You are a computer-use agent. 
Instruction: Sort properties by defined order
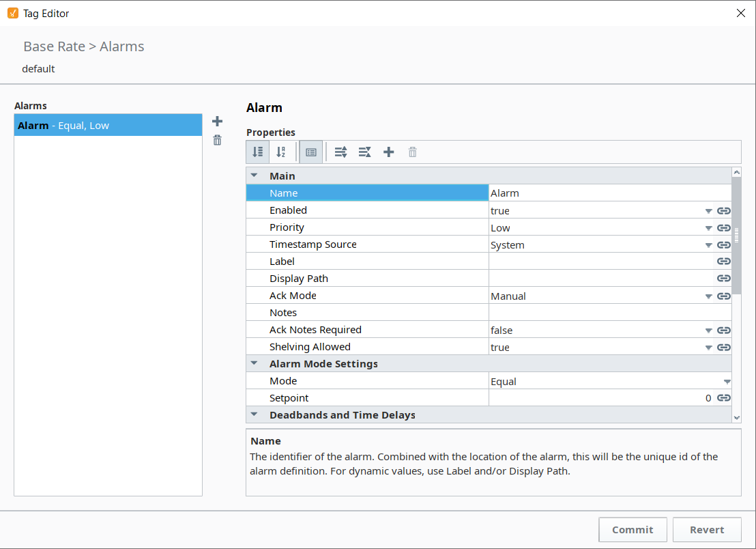tap(257, 152)
